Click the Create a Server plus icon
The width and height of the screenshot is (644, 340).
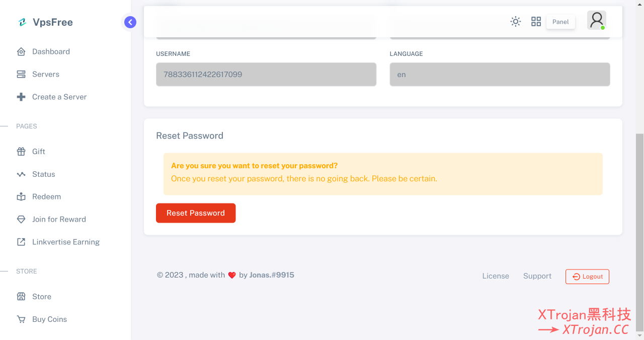click(21, 97)
